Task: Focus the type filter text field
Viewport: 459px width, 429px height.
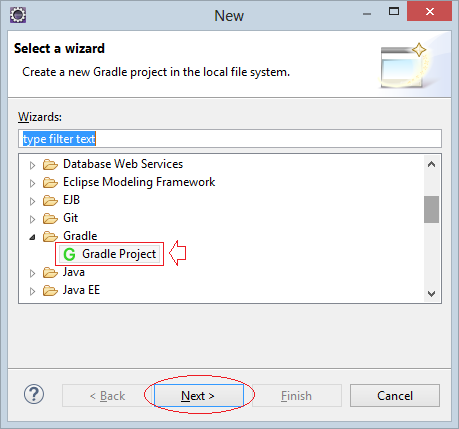Action: 230,139
